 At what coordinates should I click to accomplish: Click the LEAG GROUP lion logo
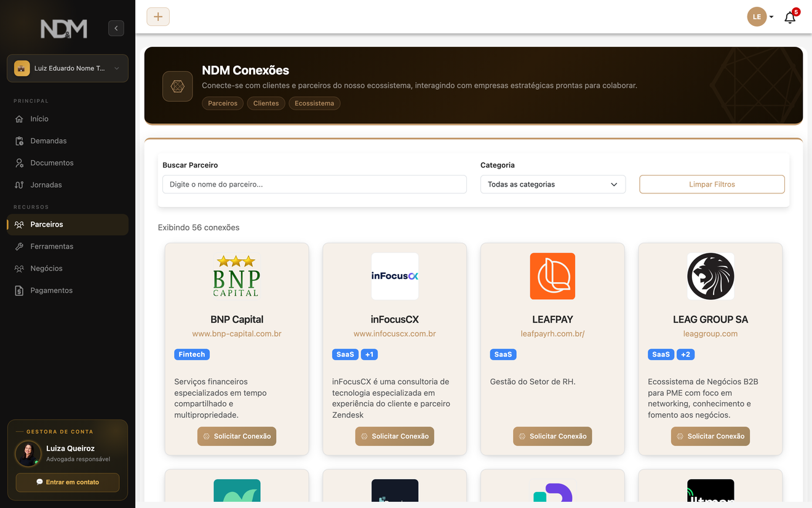point(710,276)
